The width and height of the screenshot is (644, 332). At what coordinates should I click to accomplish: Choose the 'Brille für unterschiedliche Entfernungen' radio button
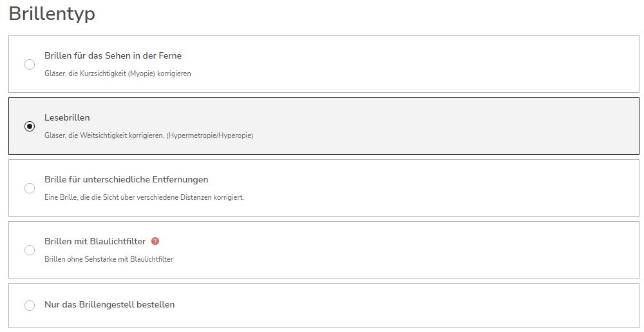[x=30, y=188]
